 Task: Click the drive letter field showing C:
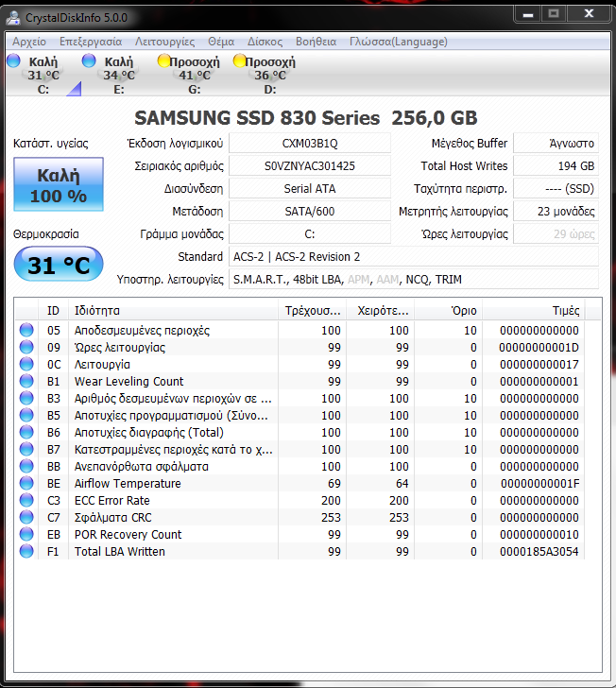pos(310,233)
